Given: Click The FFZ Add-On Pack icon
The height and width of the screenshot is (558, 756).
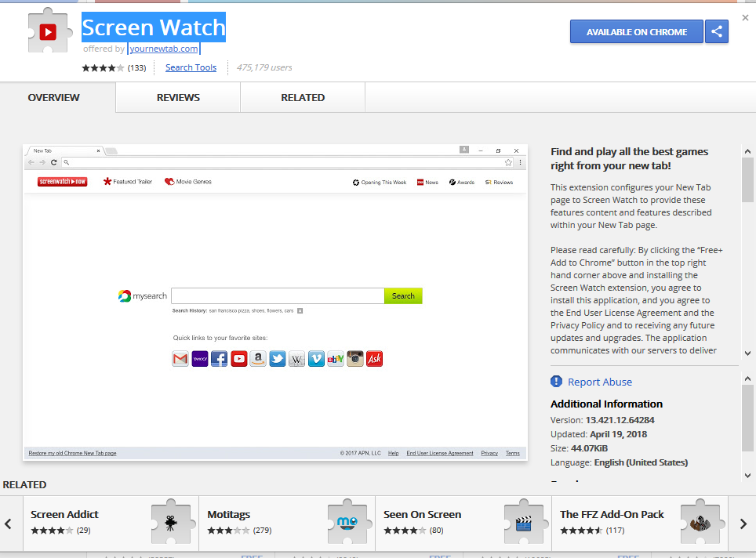Looking at the screenshot, I should (700, 520).
